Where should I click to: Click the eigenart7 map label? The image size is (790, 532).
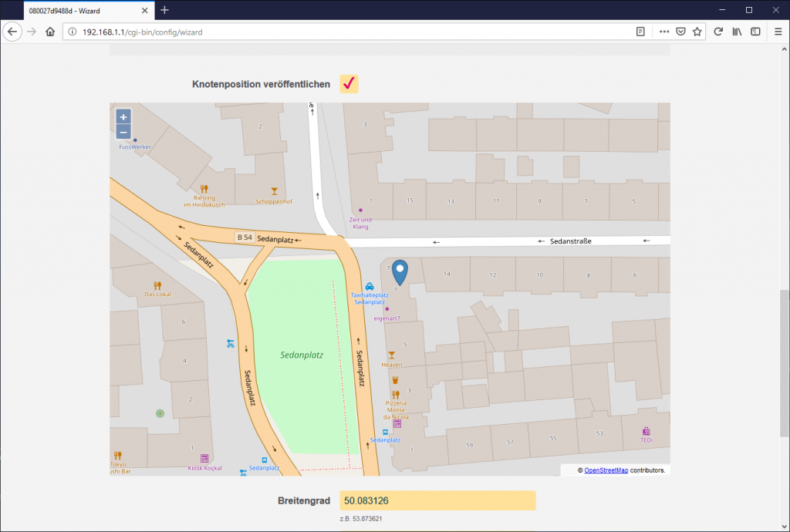(x=387, y=318)
